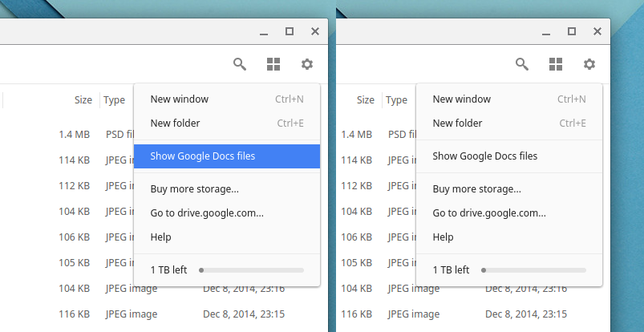Click the thumbnail grid icon in the right window

point(556,64)
